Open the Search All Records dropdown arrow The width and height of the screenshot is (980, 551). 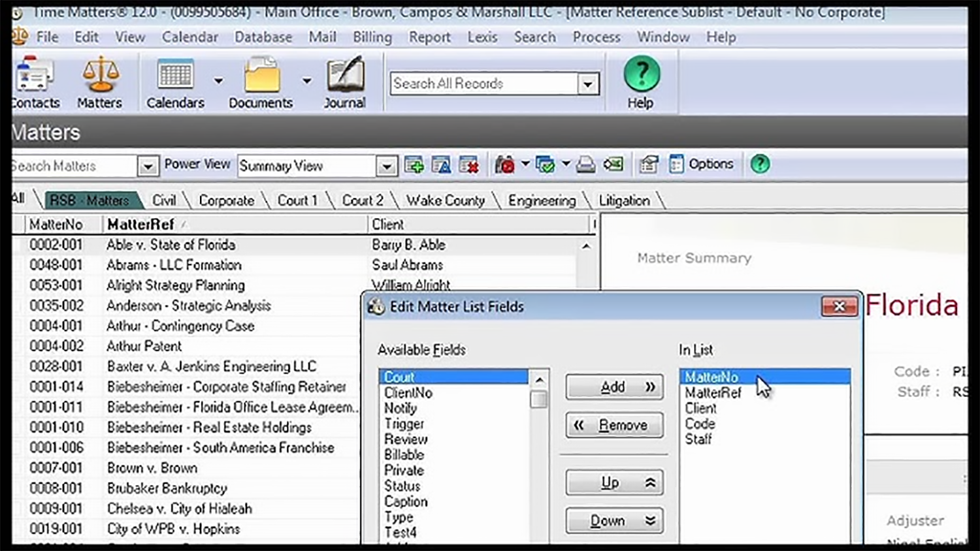click(588, 84)
